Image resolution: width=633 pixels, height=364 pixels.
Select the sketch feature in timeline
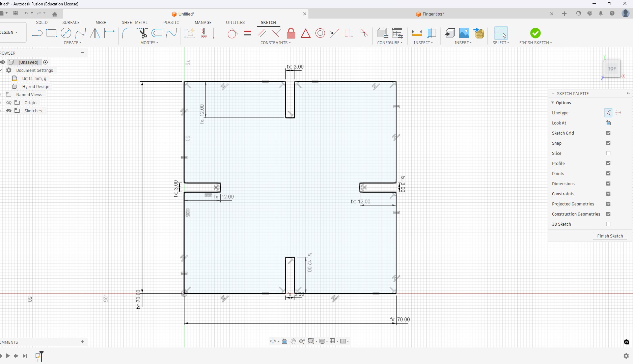[x=38, y=356]
